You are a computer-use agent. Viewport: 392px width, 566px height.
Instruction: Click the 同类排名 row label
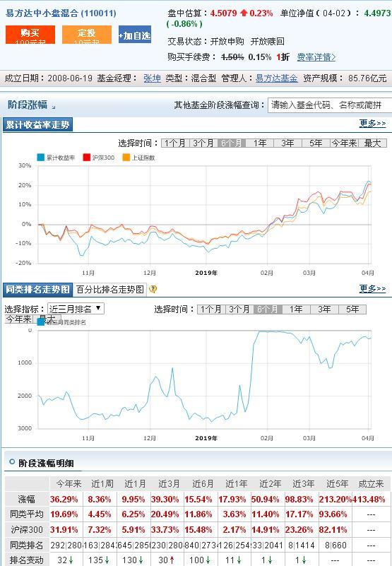(27, 545)
